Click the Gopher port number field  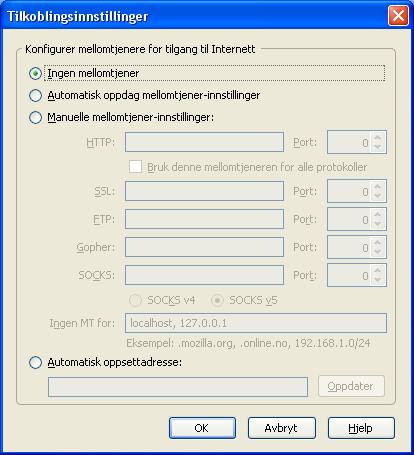350,247
